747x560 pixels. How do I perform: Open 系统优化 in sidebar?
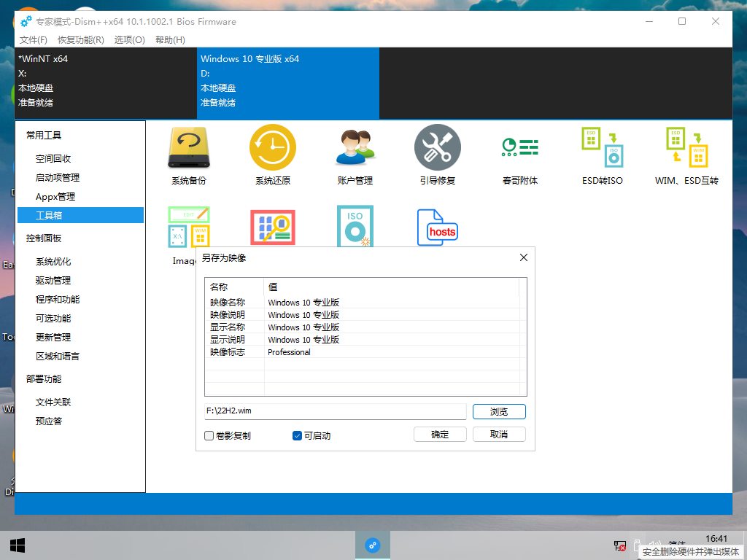click(x=53, y=262)
